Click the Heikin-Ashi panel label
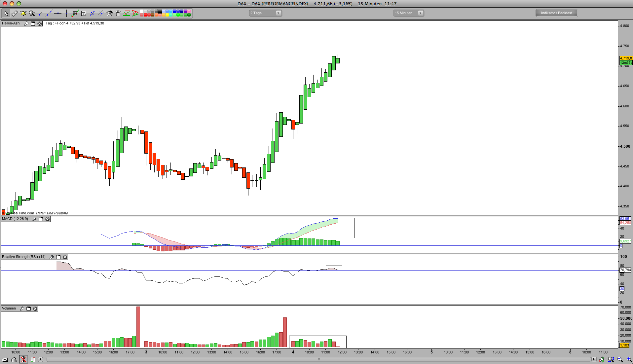633x364 pixels. tap(11, 23)
